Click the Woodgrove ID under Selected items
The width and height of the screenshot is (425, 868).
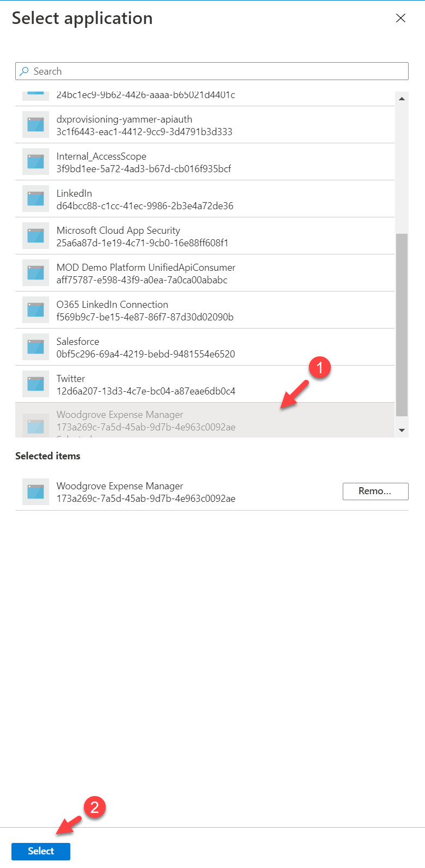[146, 499]
